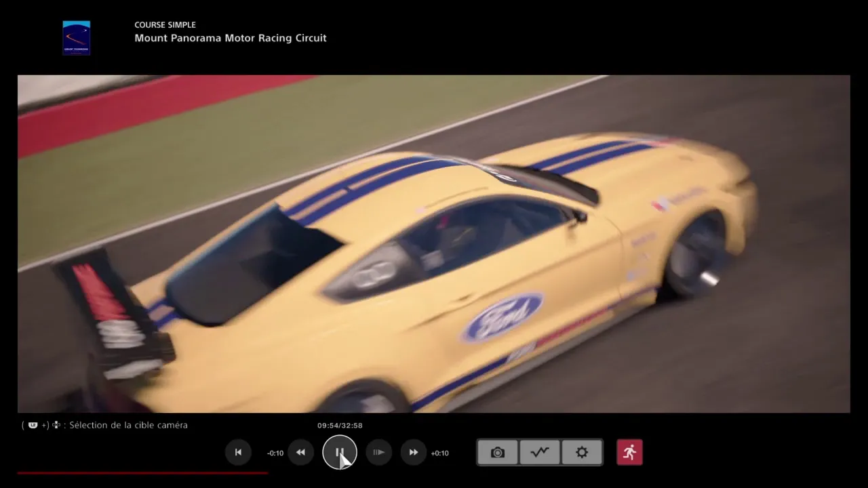Viewport: 868px width, 488px height.
Task: Rewind the replay by 10 seconds
Action: [x=300, y=452]
